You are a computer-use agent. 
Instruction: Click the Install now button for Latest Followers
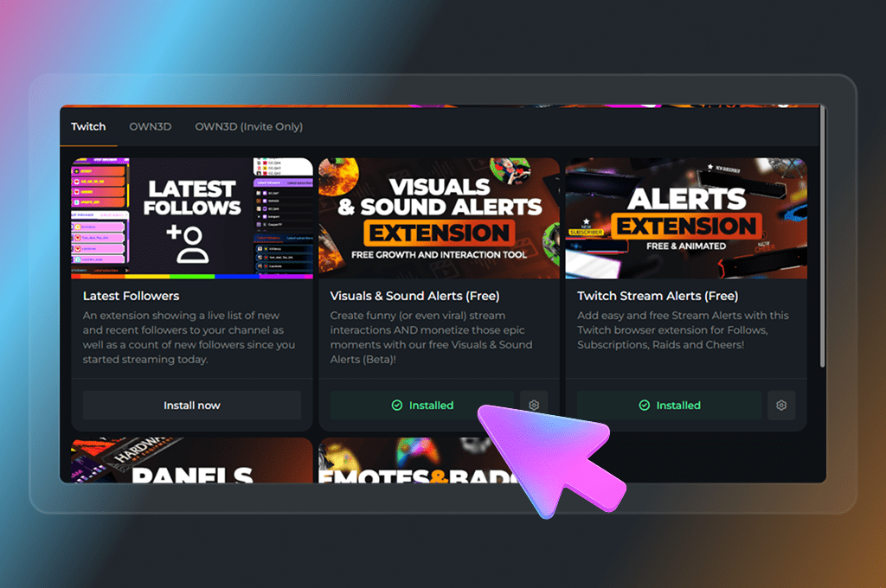191,405
